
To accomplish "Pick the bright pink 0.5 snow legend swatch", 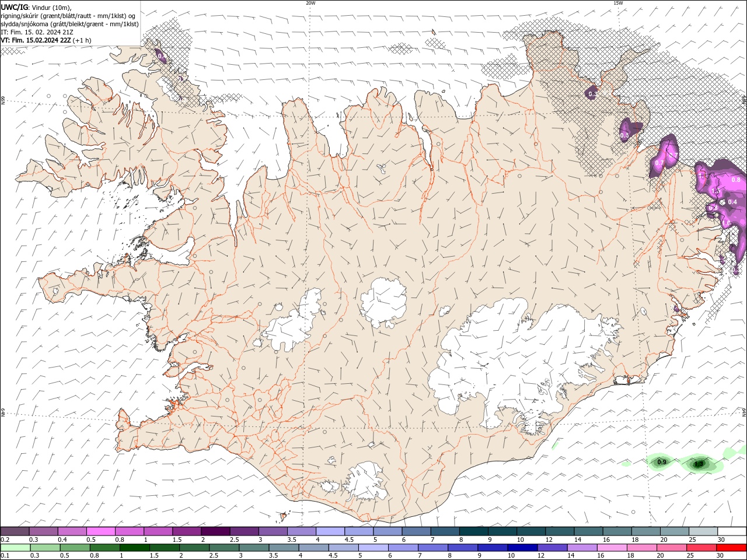I will pyautogui.click(x=101, y=531).
